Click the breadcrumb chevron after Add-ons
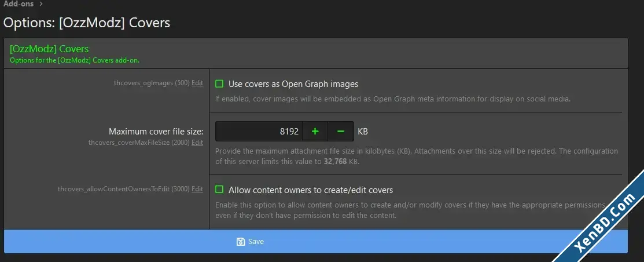The height and width of the screenshot is (262, 644). tap(41, 4)
